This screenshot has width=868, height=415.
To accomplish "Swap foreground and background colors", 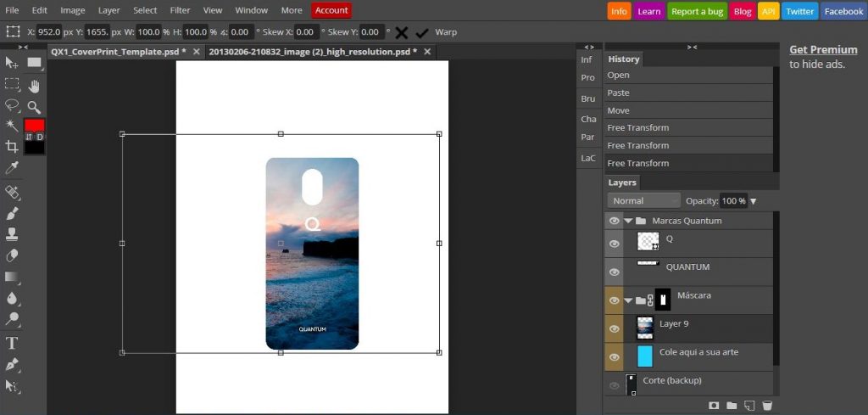I will 30,137.
